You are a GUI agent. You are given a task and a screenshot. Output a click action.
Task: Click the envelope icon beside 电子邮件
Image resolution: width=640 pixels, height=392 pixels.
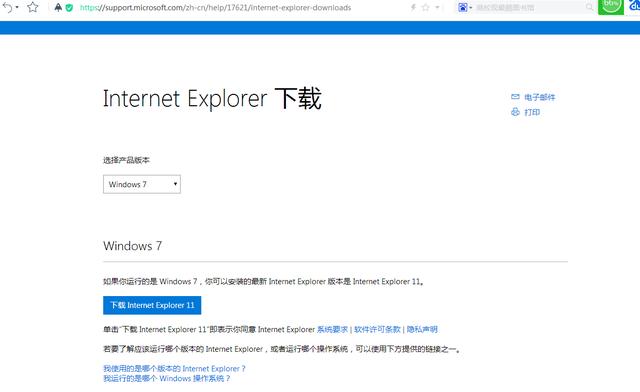[515, 97]
